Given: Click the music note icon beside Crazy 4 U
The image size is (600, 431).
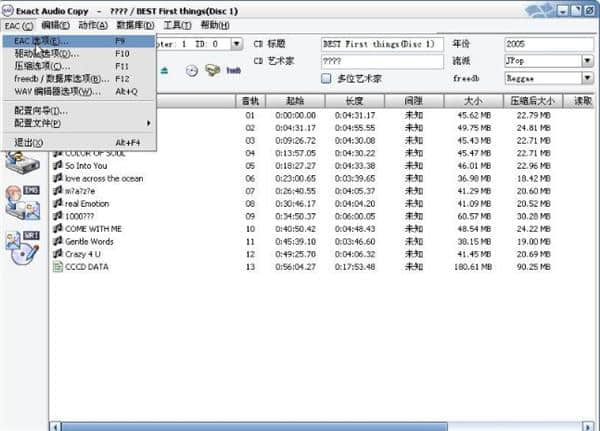Looking at the screenshot, I should click(57, 254).
